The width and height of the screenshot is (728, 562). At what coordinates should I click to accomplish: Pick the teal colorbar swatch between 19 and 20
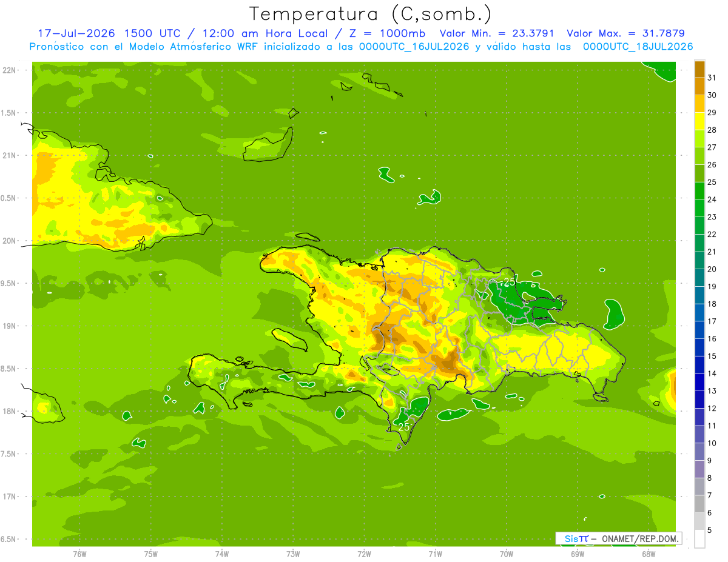click(x=699, y=278)
